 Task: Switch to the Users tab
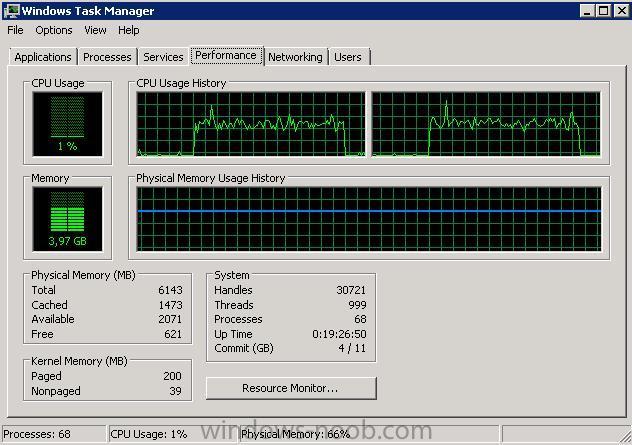coord(348,57)
